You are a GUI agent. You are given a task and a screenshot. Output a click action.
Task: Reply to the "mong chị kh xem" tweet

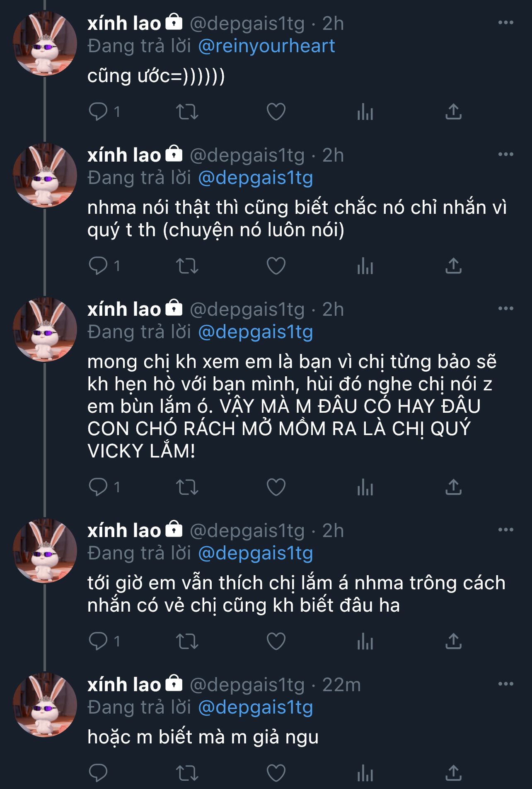(98, 487)
